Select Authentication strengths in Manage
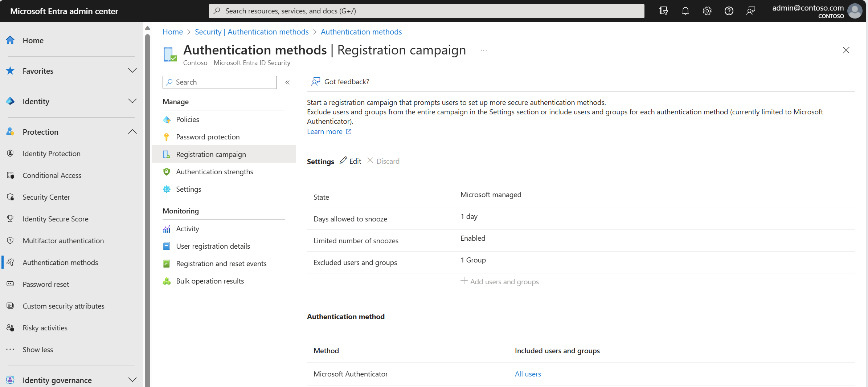 tap(214, 171)
